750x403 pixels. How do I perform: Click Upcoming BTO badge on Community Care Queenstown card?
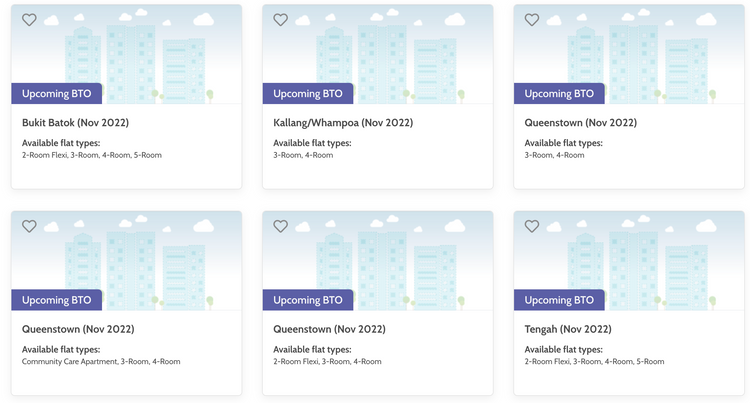pyautogui.click(x=56, y=300)
